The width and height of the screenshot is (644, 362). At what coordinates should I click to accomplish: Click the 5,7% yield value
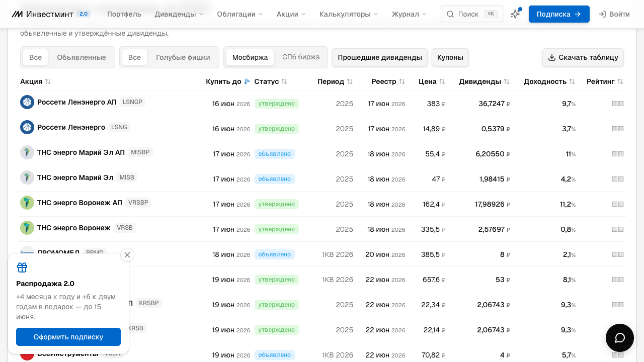click(x=569, y=355)
